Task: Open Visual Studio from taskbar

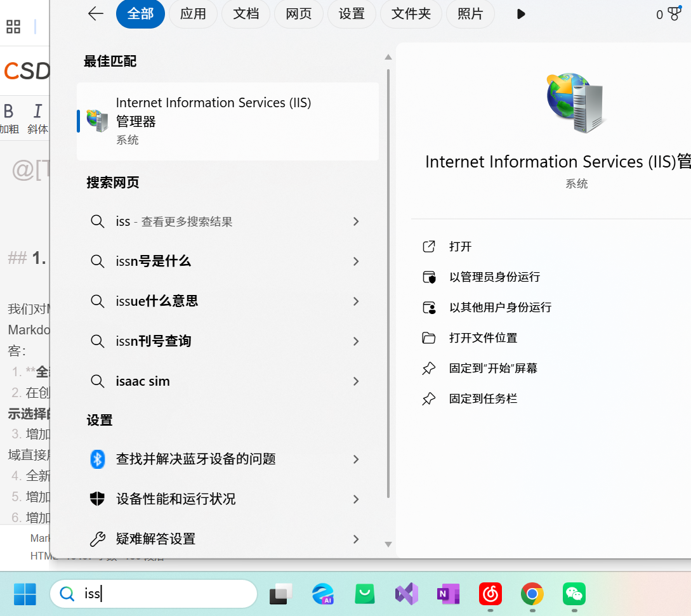Action: click(x=406, y=594)
